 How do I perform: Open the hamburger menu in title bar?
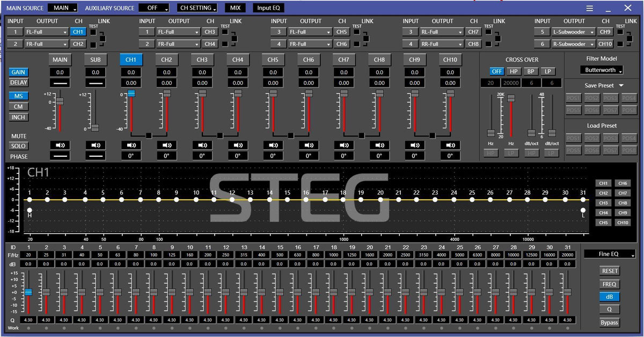click(x=590, y=8)
